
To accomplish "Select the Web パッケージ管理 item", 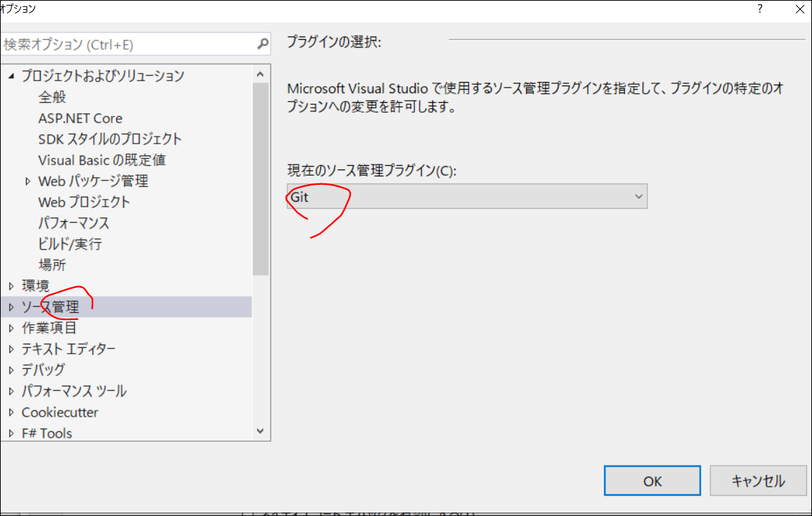I will (93, 181).
